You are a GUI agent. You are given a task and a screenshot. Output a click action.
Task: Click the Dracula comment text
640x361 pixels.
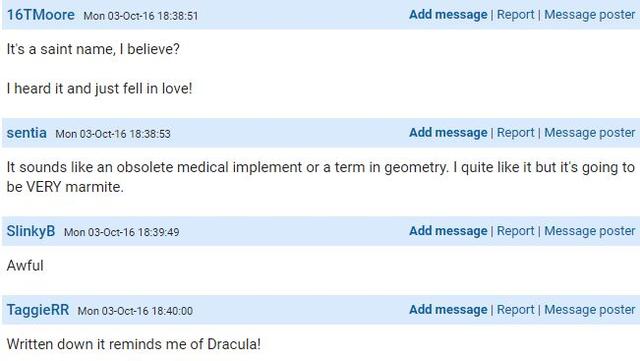click(133, 344)
